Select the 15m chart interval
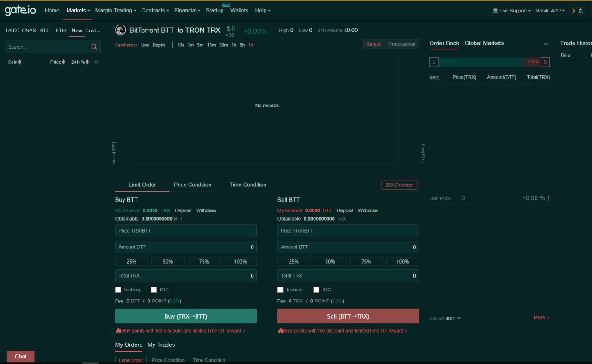This screenshot has height=364, width=592. pos(211,45)
